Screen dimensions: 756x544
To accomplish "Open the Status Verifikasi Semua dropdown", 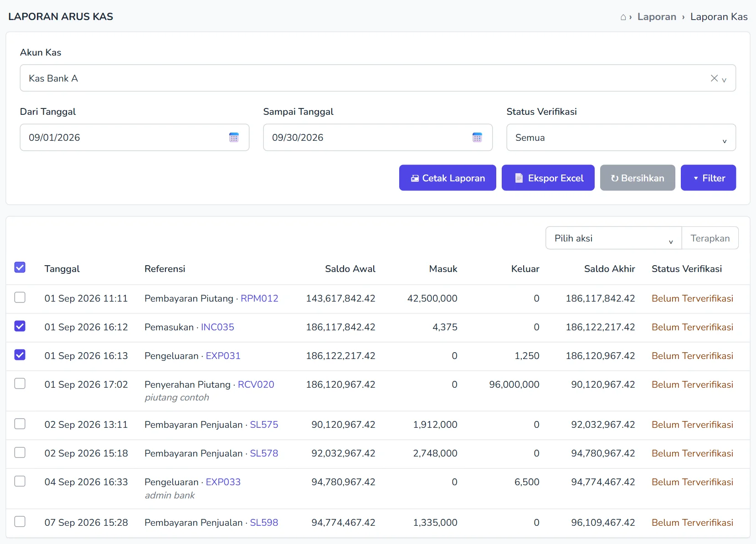I will 621,138.
